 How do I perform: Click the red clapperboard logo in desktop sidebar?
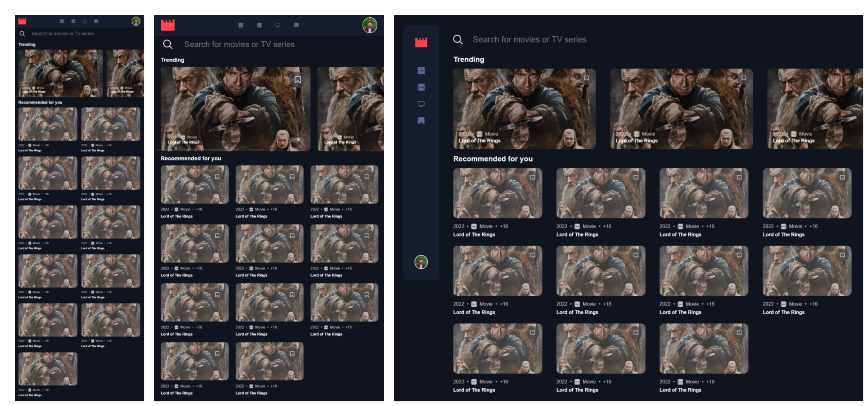421,42
